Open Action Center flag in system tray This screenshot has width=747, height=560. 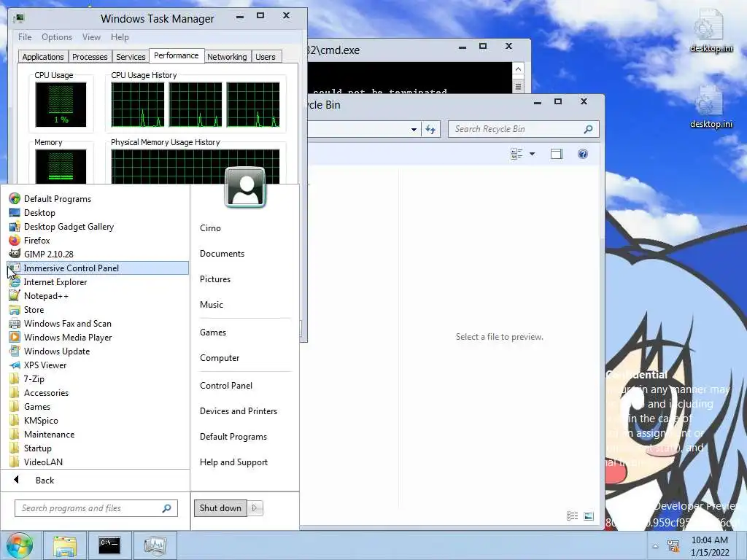(x=673, y=545)
